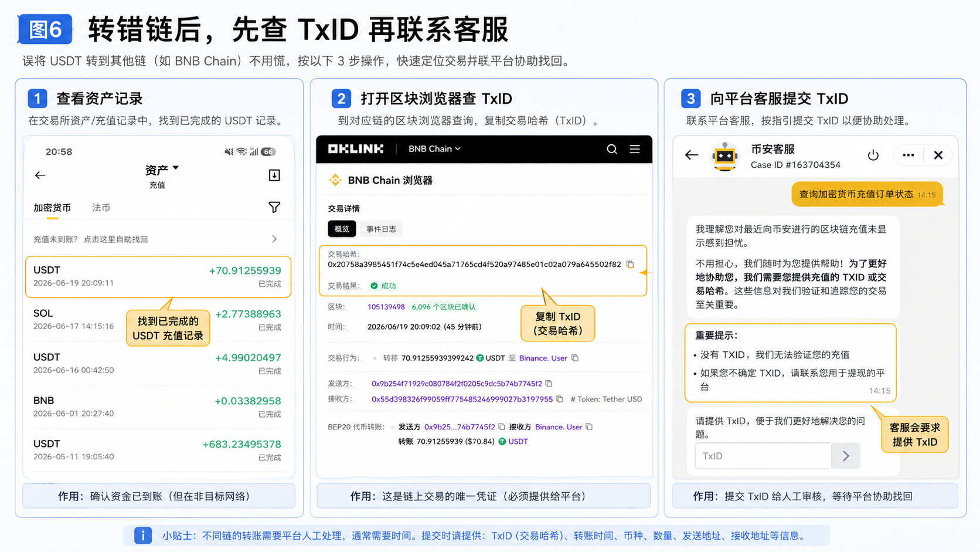
Task: Copy icon after Binance. User in 交易行为
Action: tap(575, 358)
